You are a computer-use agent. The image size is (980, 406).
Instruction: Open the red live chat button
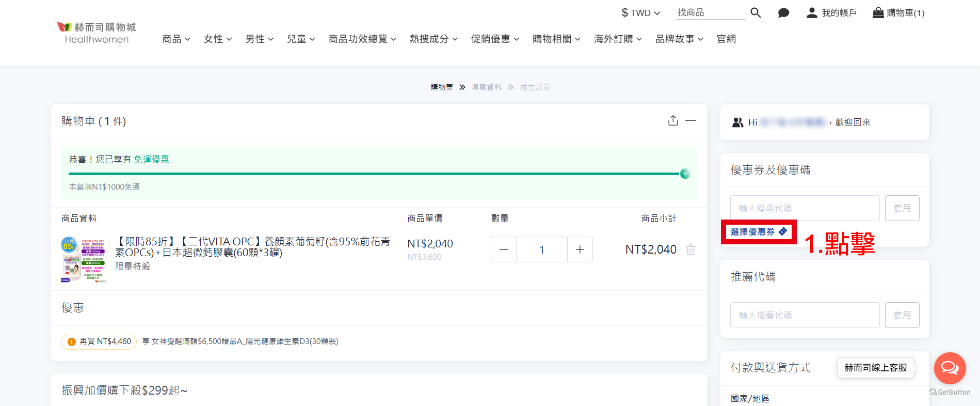[950, 368]
